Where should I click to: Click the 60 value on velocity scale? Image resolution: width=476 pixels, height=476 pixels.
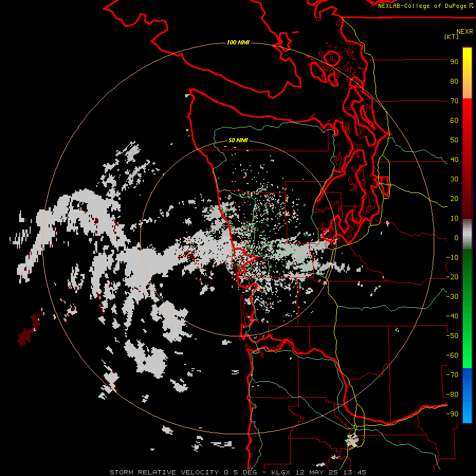(x=454, y=121)
